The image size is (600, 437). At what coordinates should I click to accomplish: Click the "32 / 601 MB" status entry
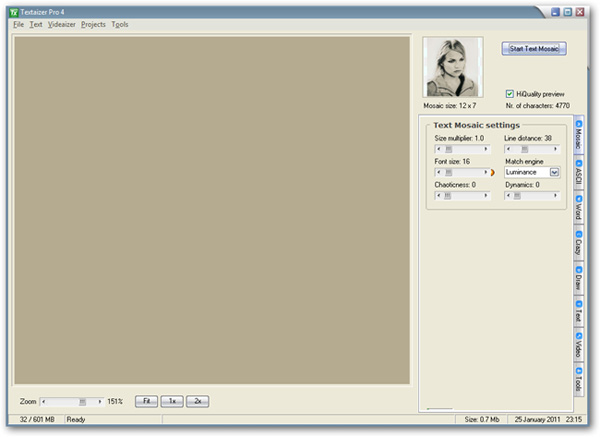(37, 420)
